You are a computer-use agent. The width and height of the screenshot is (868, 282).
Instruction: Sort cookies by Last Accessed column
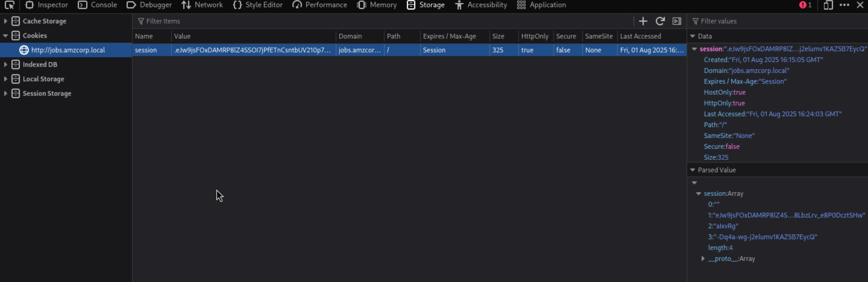(x=640, y=36)
